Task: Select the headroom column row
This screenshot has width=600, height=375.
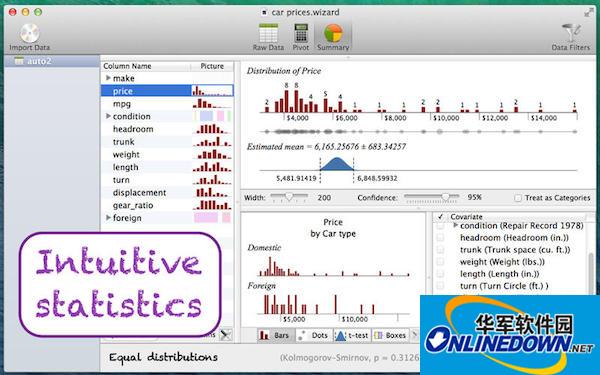Action: point(167,129)
